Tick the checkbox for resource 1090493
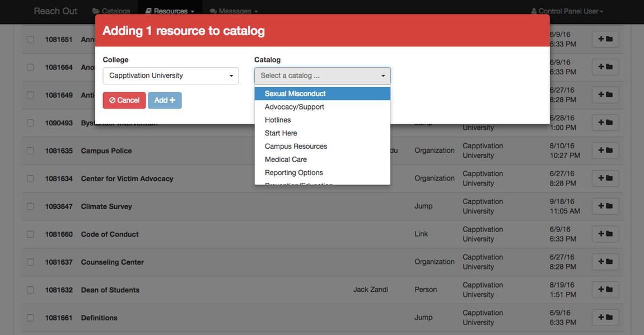 click(30, 123)
